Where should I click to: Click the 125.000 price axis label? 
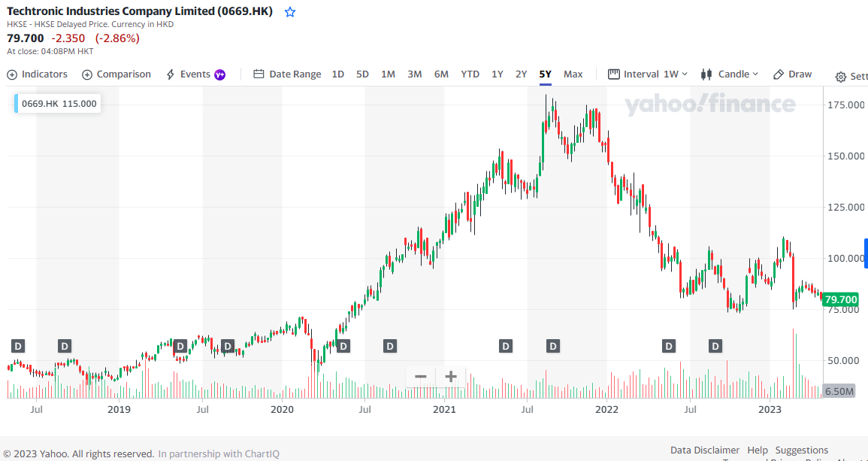(845, 208)
